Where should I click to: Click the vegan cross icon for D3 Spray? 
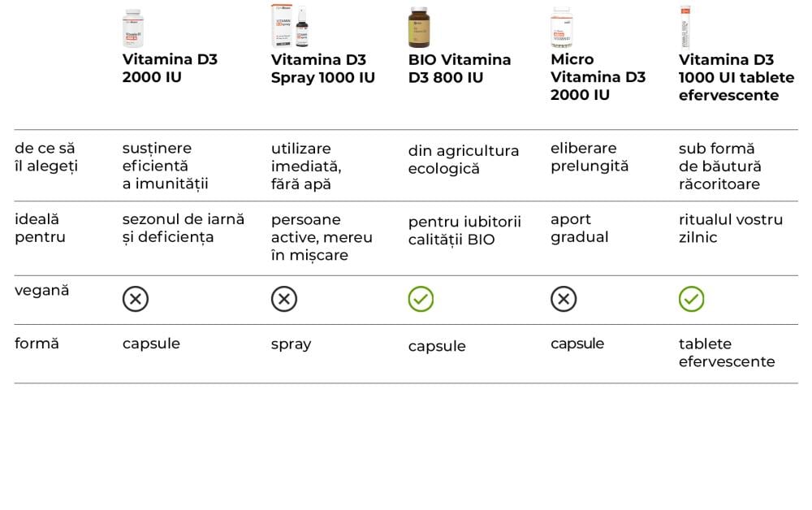(x=284, y=299)
